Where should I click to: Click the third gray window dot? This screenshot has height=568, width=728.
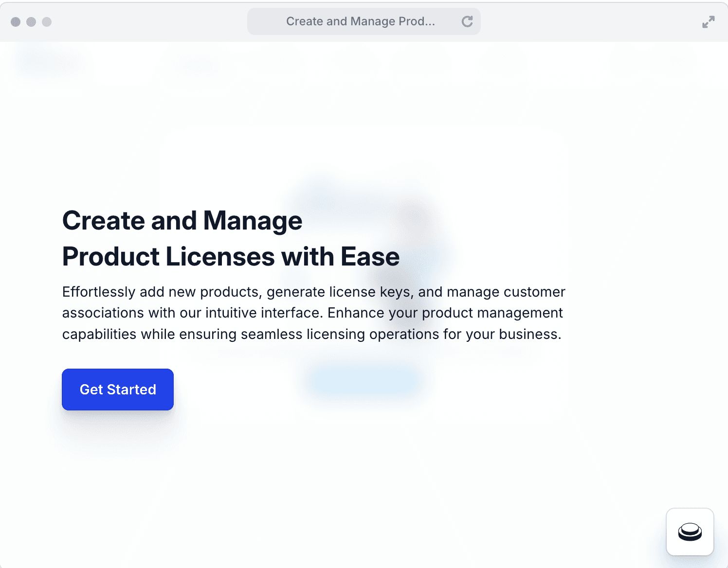(47, 22)
